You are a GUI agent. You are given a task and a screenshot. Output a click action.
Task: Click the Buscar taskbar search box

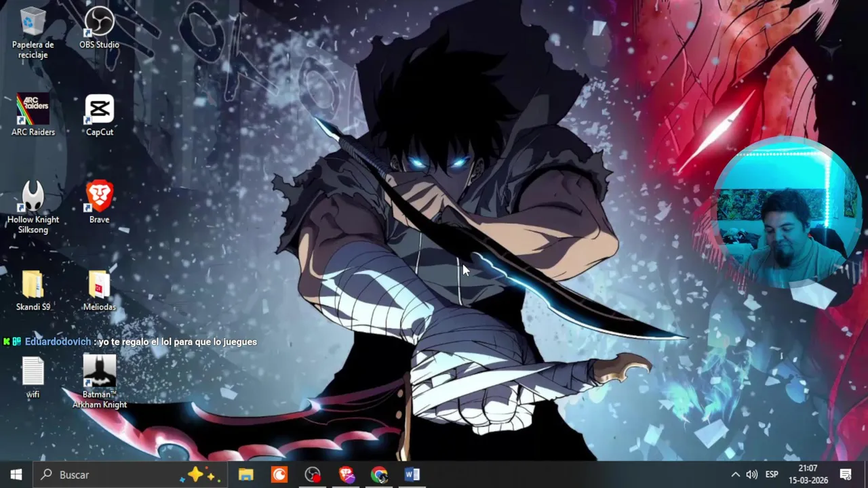tap(129, 474)
